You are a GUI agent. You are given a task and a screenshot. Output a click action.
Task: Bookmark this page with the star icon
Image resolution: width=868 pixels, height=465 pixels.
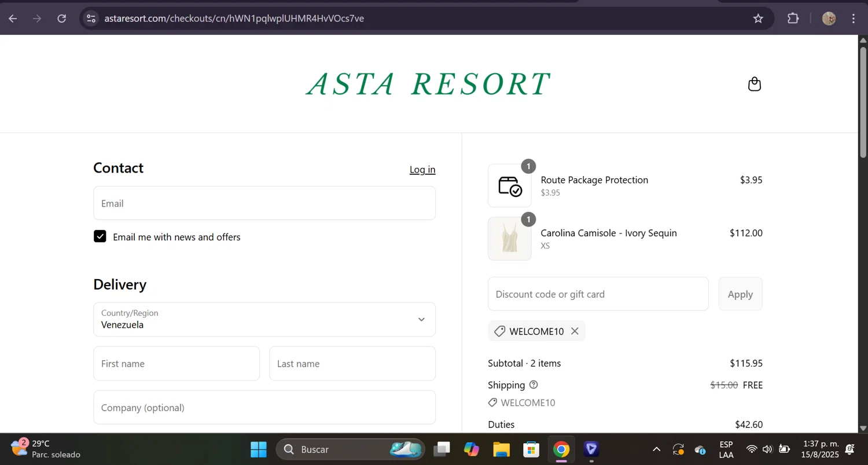(x=758, y=19)
